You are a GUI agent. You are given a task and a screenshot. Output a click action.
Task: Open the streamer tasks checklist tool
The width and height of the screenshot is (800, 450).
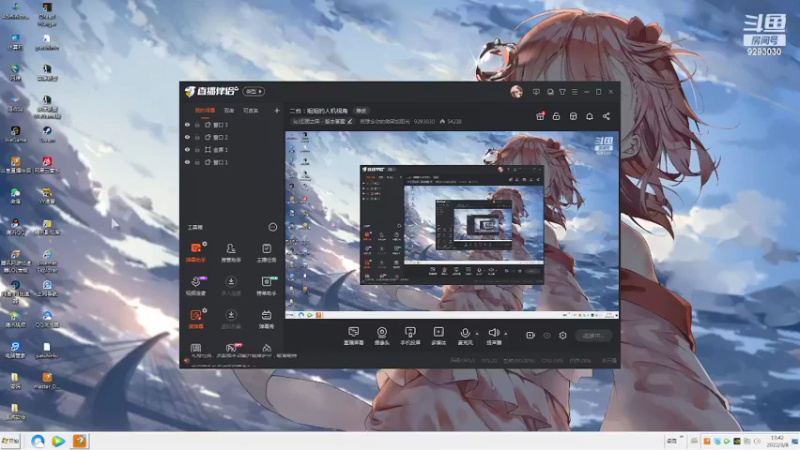pyautogui.click(x=266, y=252)
